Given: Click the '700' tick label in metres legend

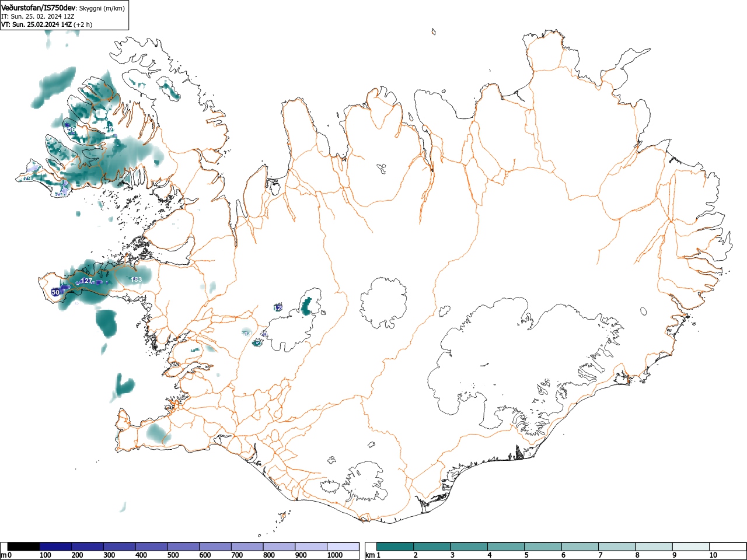Looking at the screenshot, I should 237,555.
